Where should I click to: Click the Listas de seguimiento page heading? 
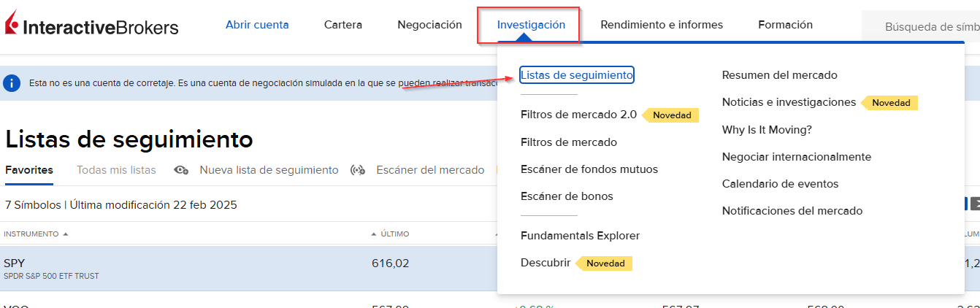coord(129,139)
